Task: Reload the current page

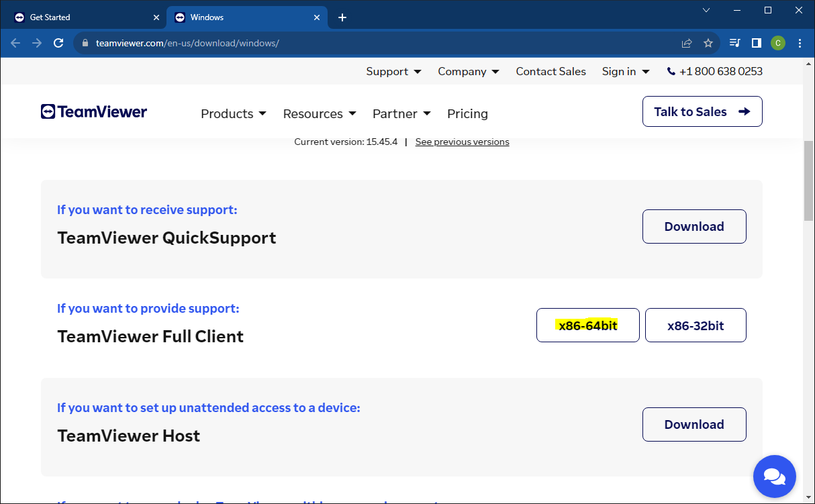Action: (x=58, y=42)
